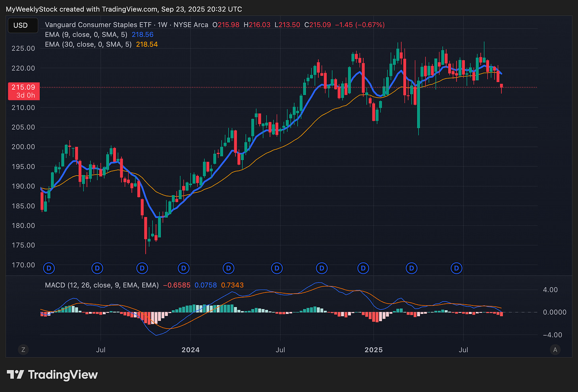Click the Vanguard Consumer Staples ETF title

pos(98,25)
